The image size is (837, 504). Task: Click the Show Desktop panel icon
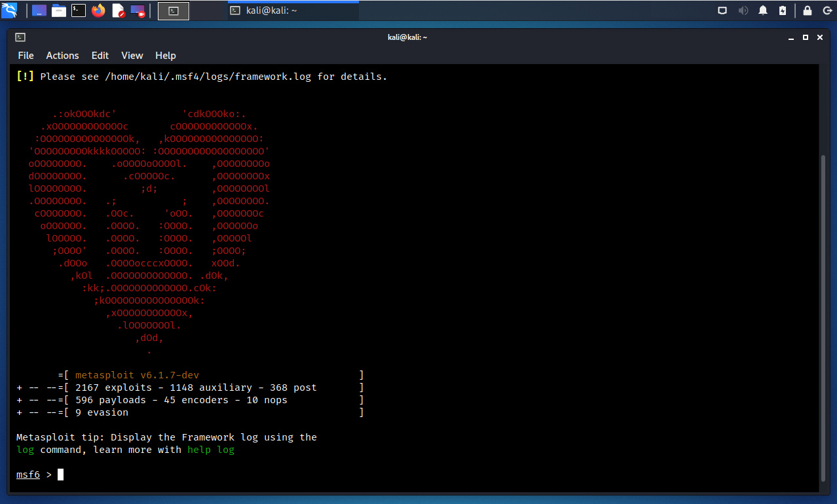39,10
